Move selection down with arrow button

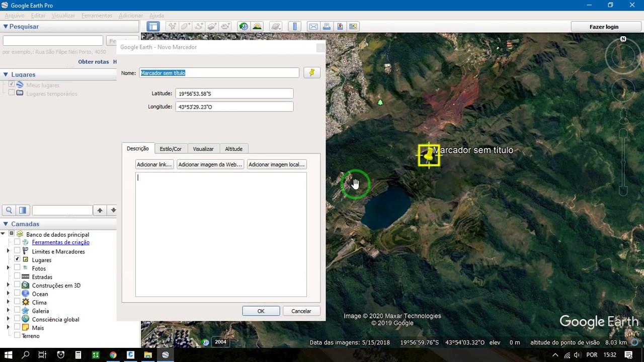[x=113, y=210]
